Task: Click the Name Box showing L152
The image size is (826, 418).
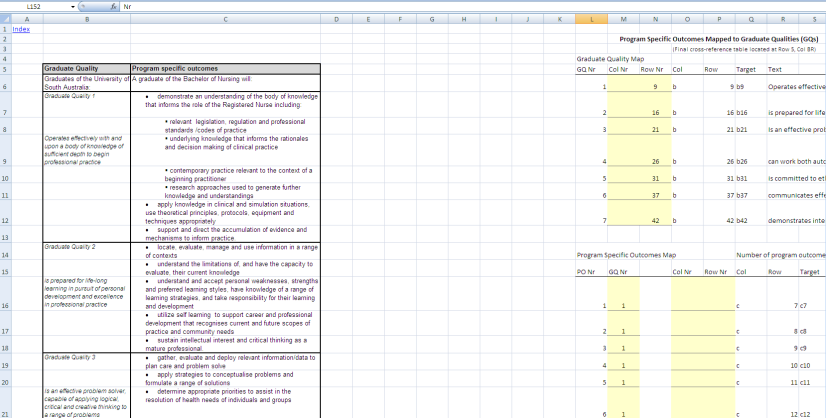Action: tap(36, 7)
